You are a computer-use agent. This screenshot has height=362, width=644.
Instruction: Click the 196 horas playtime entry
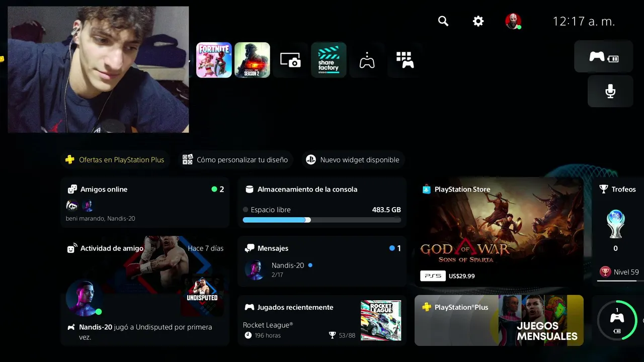[263, 335]
